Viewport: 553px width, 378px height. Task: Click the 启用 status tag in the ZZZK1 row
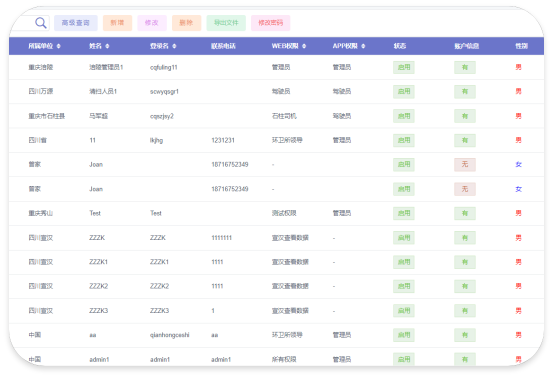click(404, 262)
